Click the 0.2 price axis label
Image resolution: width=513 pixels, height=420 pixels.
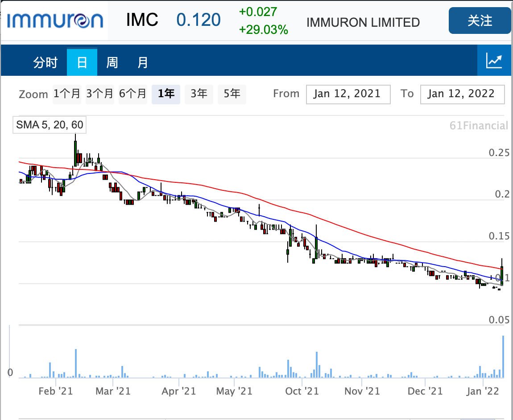(502, 194)
